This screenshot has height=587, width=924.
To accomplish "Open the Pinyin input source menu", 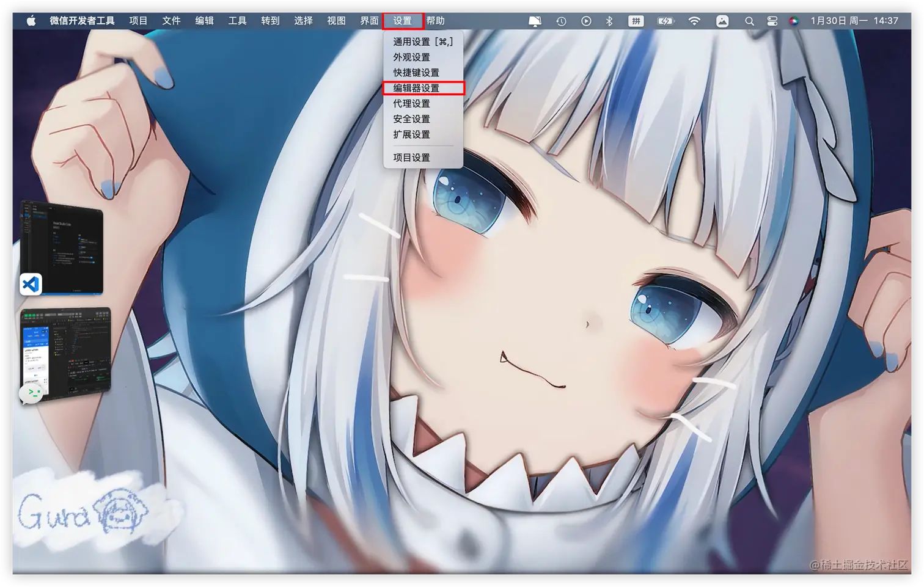I will click(636, 21).
